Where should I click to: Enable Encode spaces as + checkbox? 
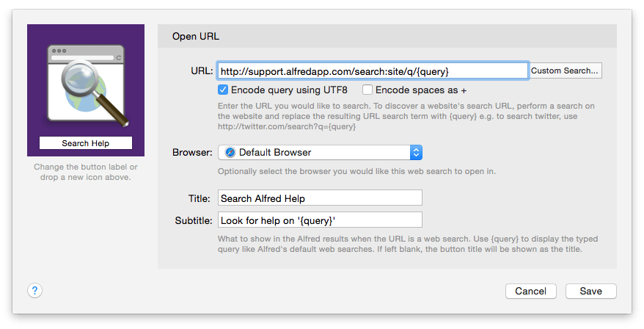(x=367, y=90)
